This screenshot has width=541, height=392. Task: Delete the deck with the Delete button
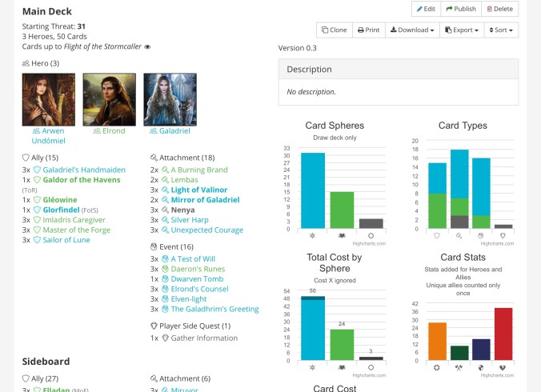click(x=499, y=9)
